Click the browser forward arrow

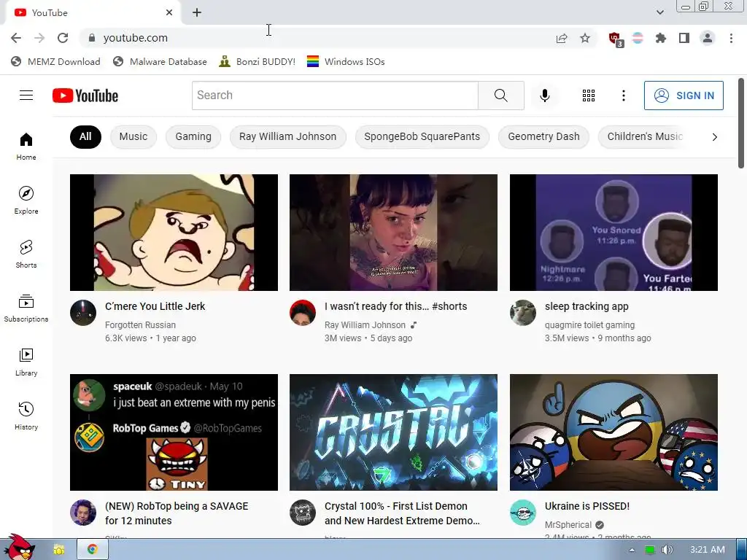[39, 38]
